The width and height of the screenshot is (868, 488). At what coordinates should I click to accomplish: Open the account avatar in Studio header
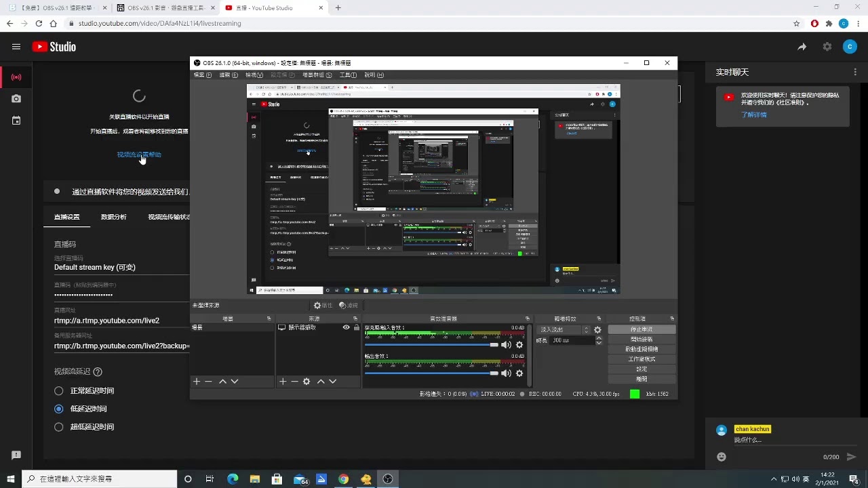[x=850, y=47]
